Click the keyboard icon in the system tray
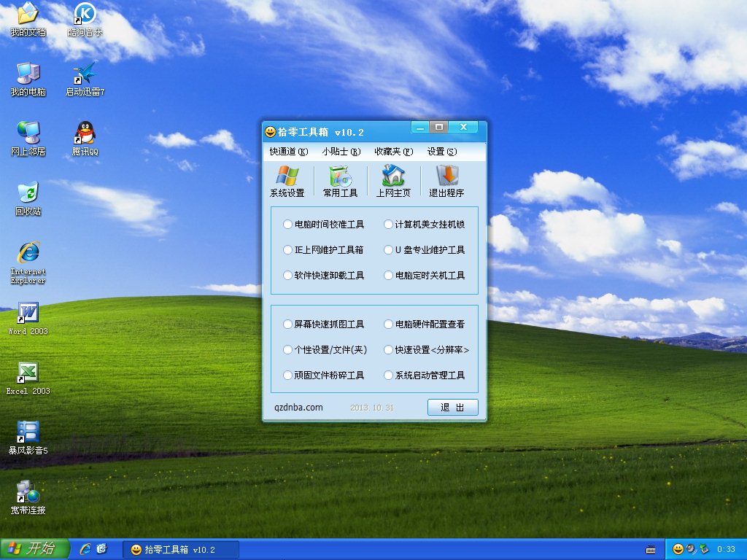 coord(649,548)
